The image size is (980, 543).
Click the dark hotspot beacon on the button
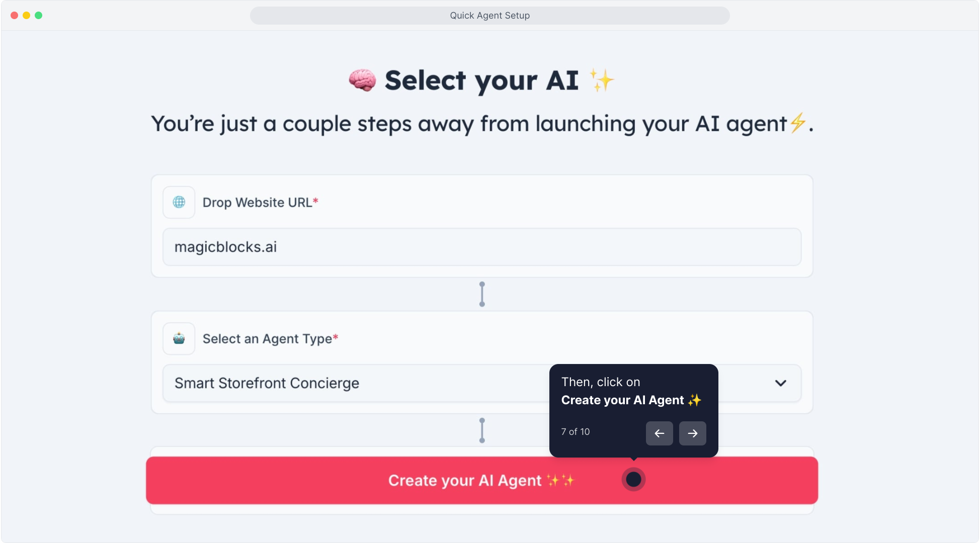pyautogui.click(x=633, y=480)
